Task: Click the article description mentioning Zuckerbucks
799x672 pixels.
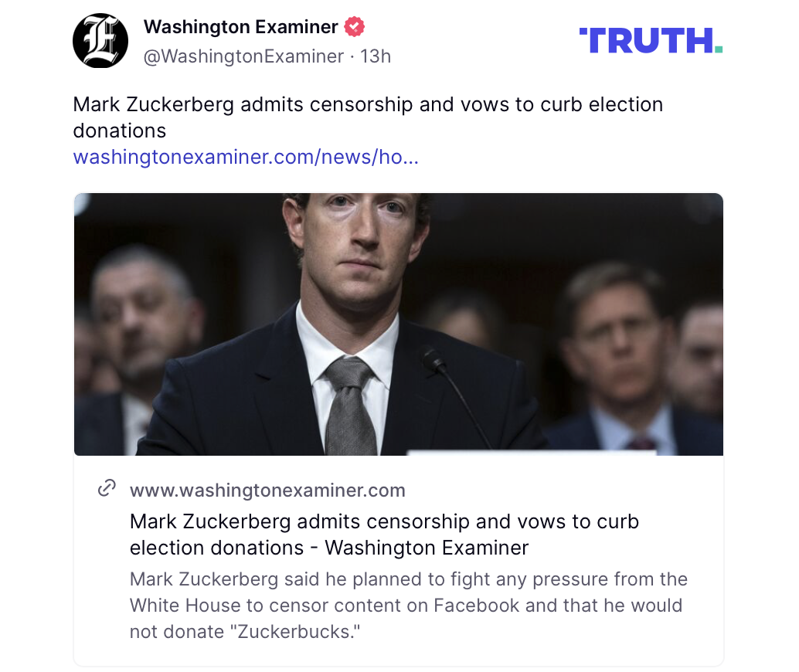Action: coord(409,606)
